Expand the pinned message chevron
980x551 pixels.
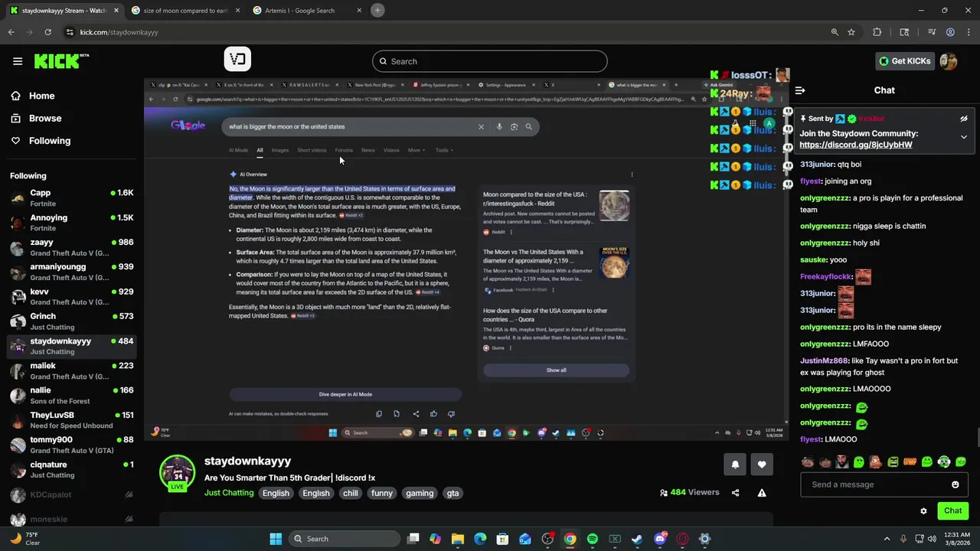964,137
